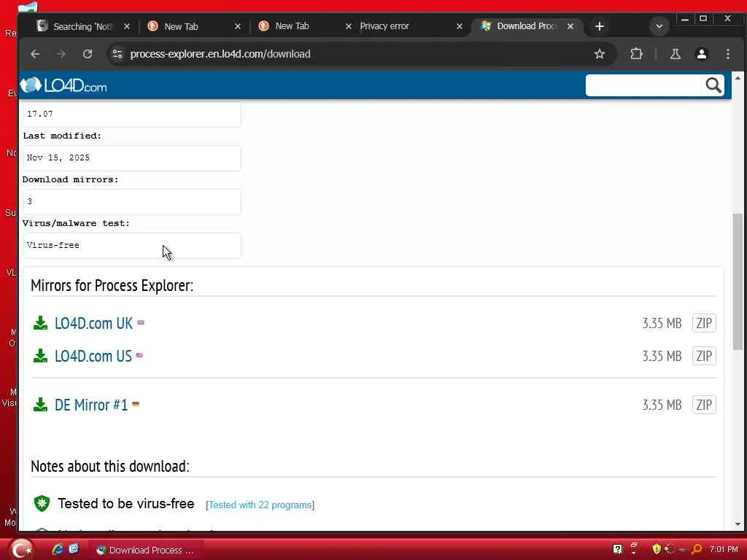Close the Searching 'Not...' tab
This screenshot has width=747, height=560.
[127, 26]
